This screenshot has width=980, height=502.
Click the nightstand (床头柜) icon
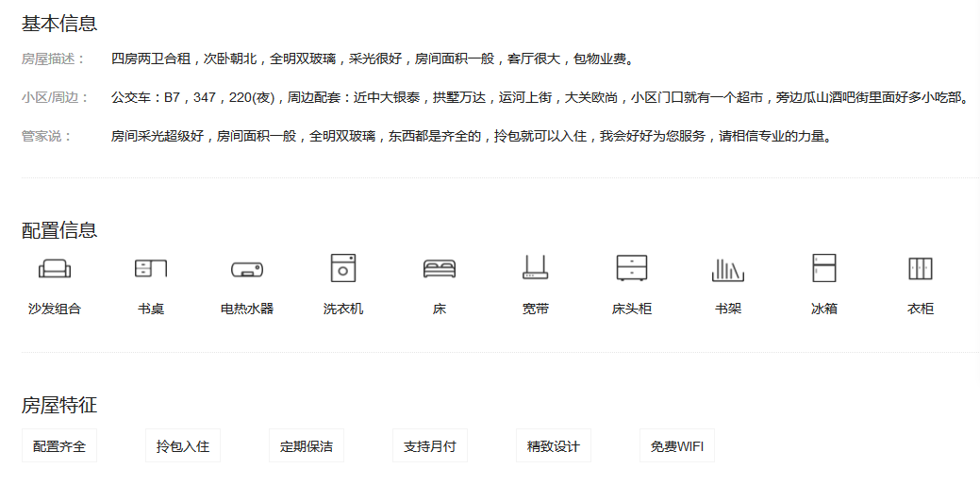(x=632, y=268)
